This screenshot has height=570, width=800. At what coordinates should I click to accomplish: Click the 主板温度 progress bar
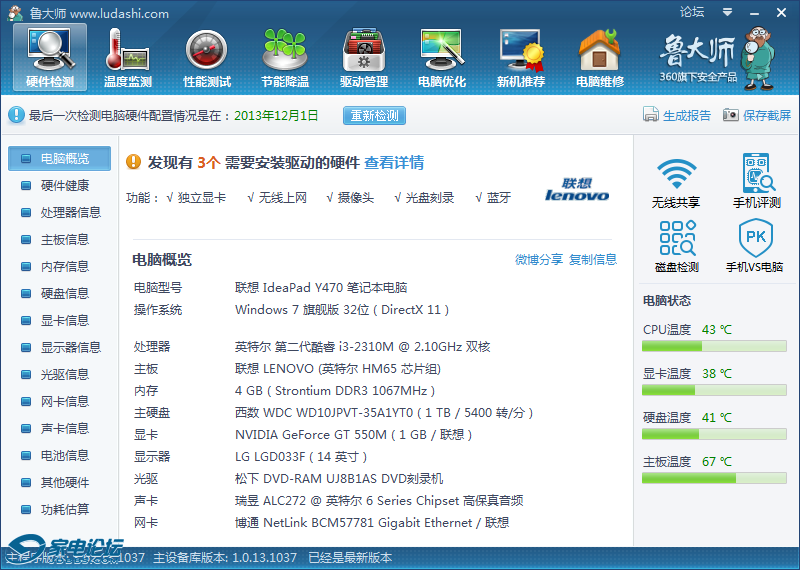point(714,478)
